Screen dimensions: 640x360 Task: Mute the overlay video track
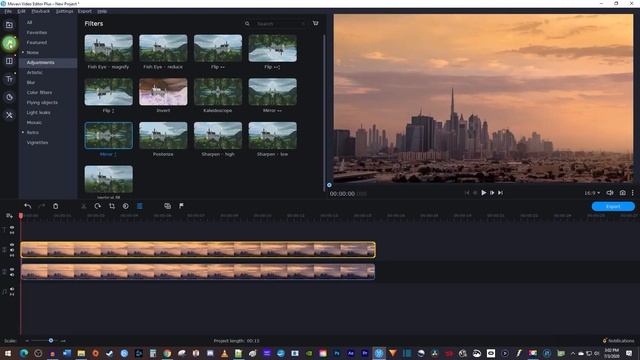pyautogui.click(x=12, y=250)
